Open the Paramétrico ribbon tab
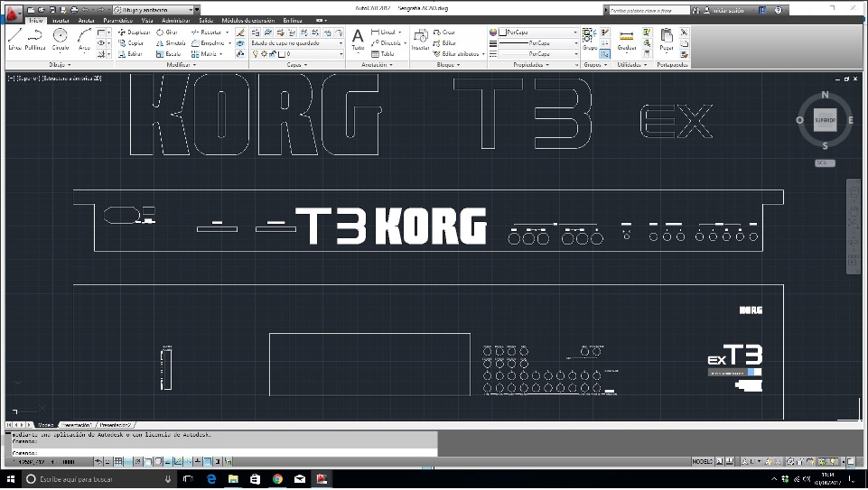This screenshot has height=490, width=868. (x=118, y=21)
